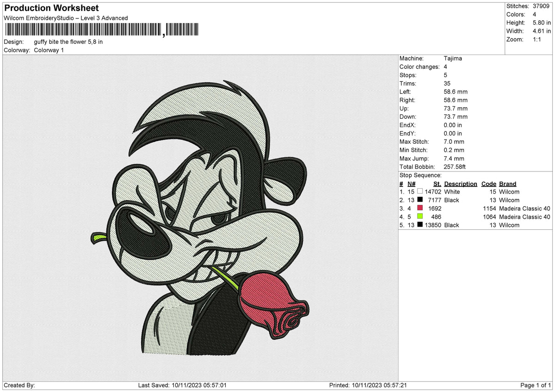Click the 'Code' column header
The width and height of the screenshot is (555, 392).
pyautogui.click(x=488, y=184)
